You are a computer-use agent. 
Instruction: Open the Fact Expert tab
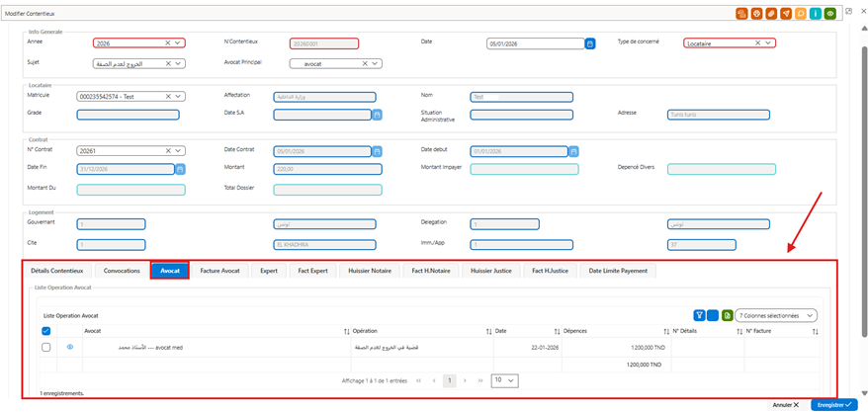pos(312,271)
